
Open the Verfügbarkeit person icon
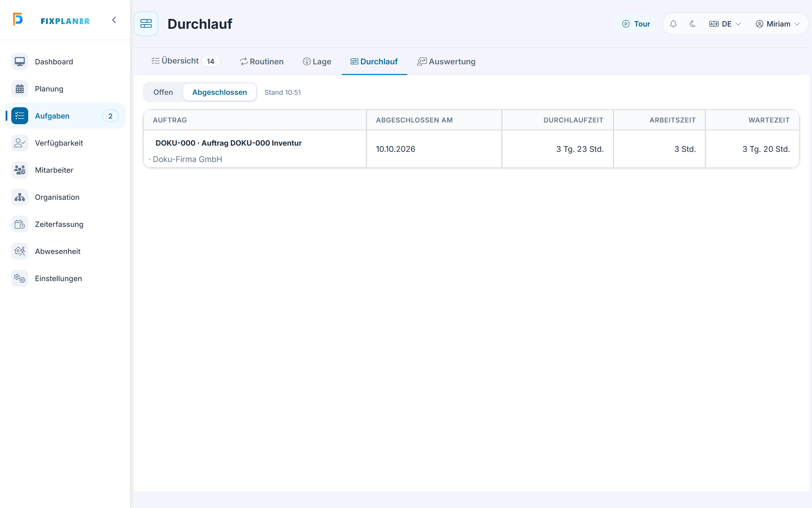click(20, 143)
